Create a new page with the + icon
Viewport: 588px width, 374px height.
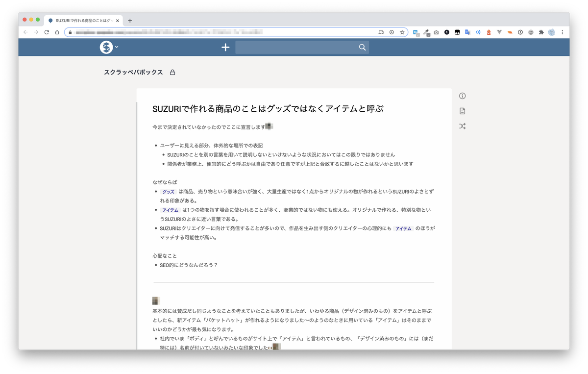pyautogui.click(x=225, y=47)
